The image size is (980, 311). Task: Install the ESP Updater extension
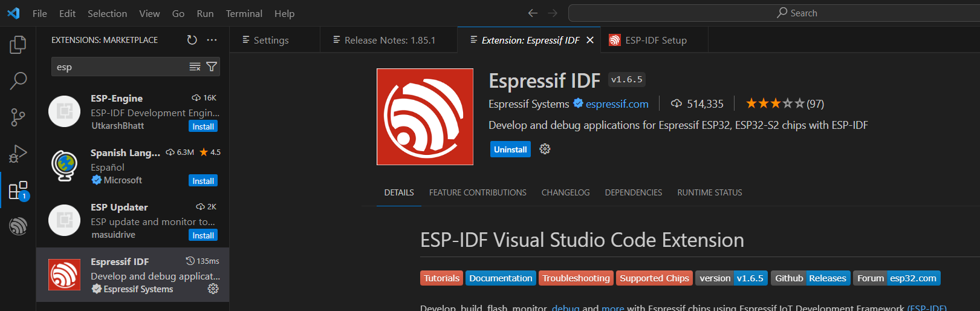click(x=203, y=235)
